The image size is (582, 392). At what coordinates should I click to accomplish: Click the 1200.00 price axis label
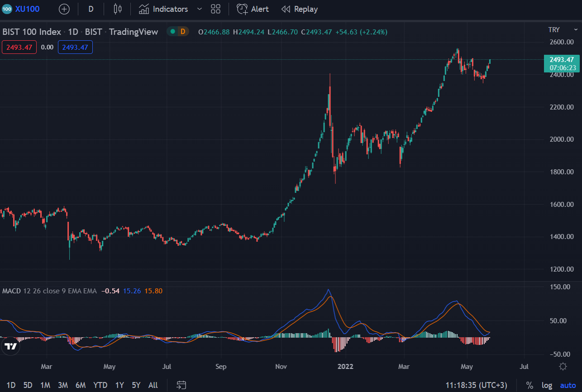pos(561,269)
